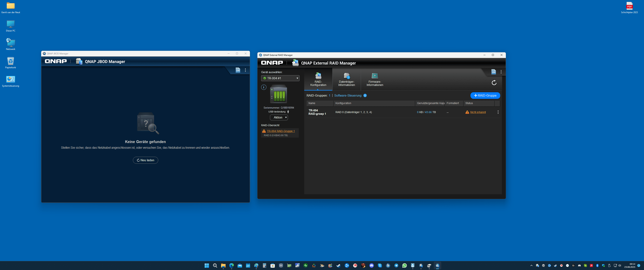This screenshot has width=644, height=270.
Task: Open the External RAID Manager kebab menu
Action: [501, 72]
